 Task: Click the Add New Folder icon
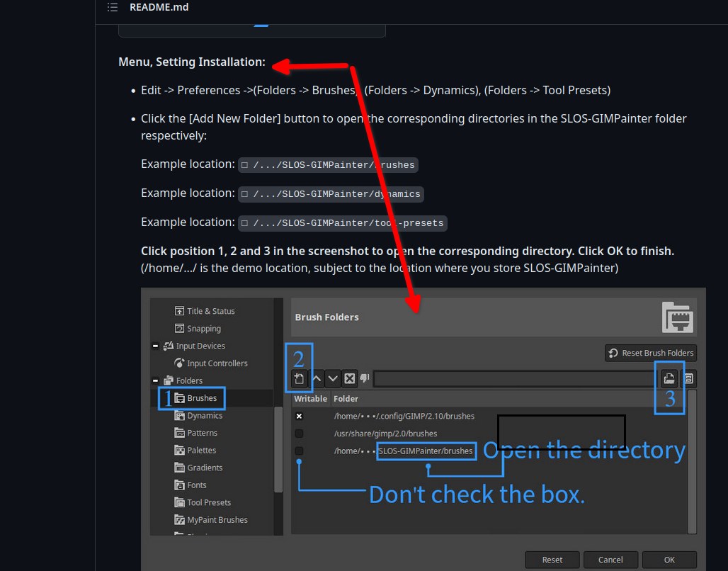[299, 378]
